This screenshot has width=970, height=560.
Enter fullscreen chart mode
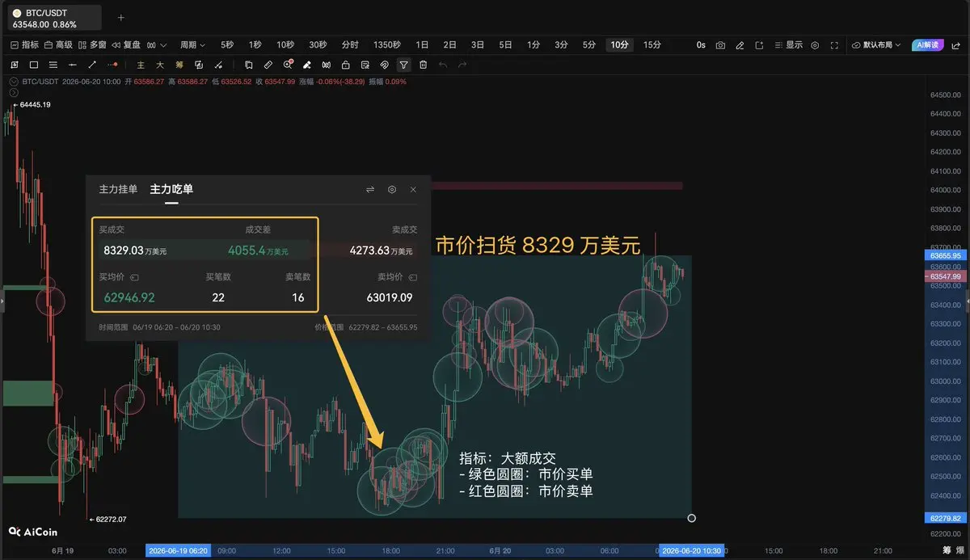tap(834, 45)
